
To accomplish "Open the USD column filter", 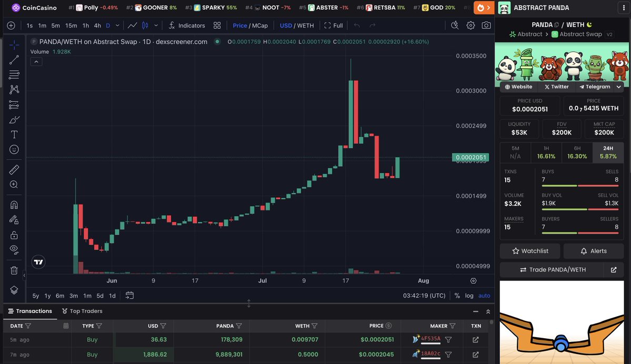I will 163,326.
